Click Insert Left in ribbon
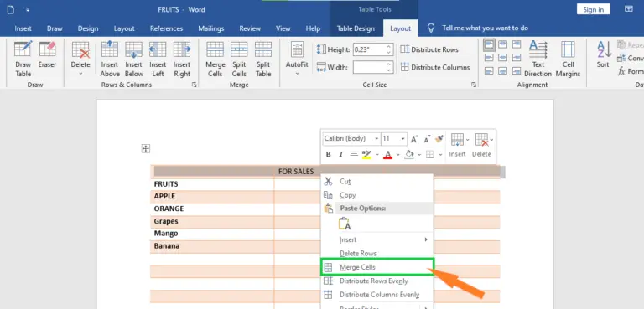This screenshot has width=644, height=309. pos(158,59)
